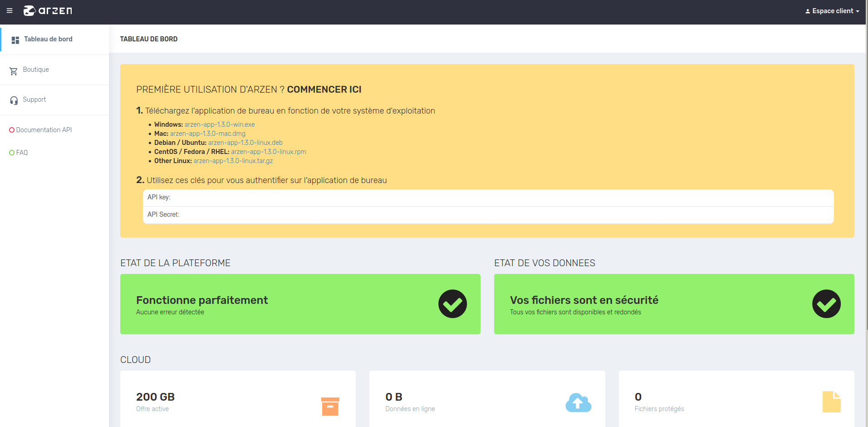Viewport: 868px width, 427px height.
Task: Click the yellow file icon
Action: [x=831, y=402]
